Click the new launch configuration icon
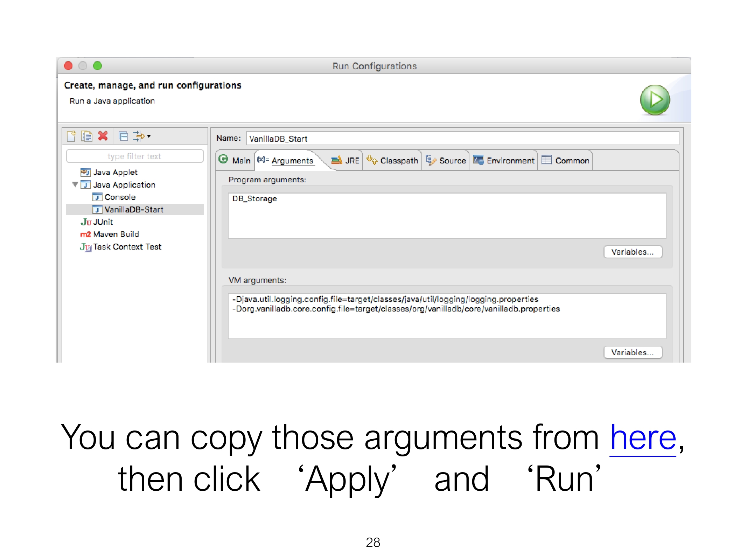The image size is (747, 560). [x=71, y=136]
